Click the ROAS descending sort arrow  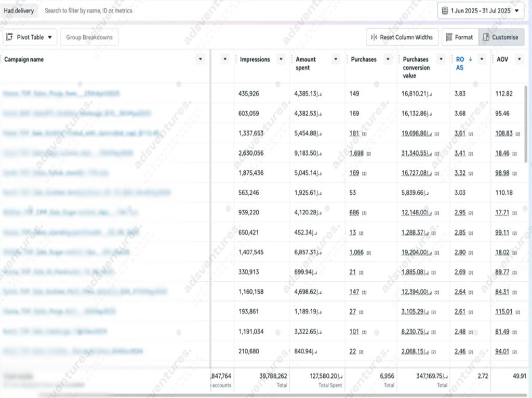pyautogui.click(x=471, y=59)
